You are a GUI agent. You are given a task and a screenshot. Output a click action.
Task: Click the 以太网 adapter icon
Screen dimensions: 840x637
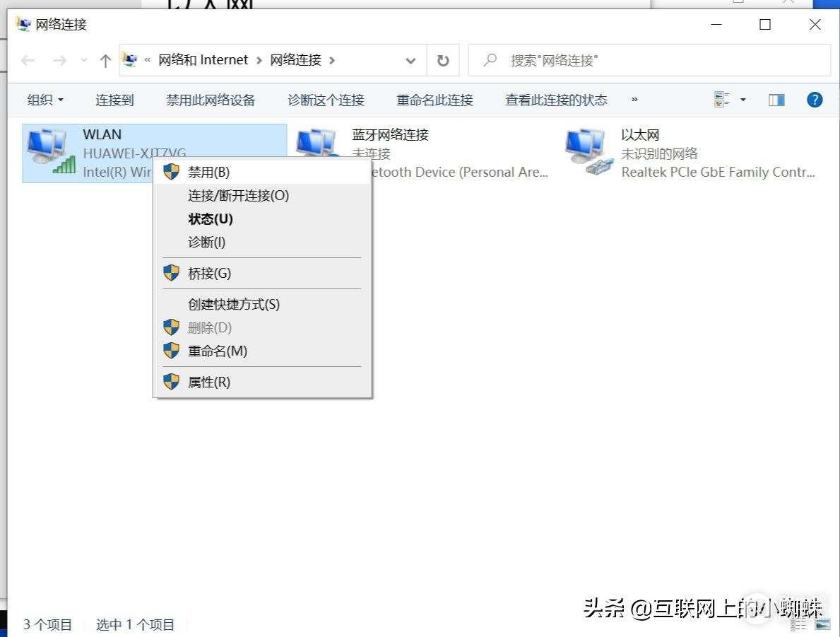[x=588, y=152]
